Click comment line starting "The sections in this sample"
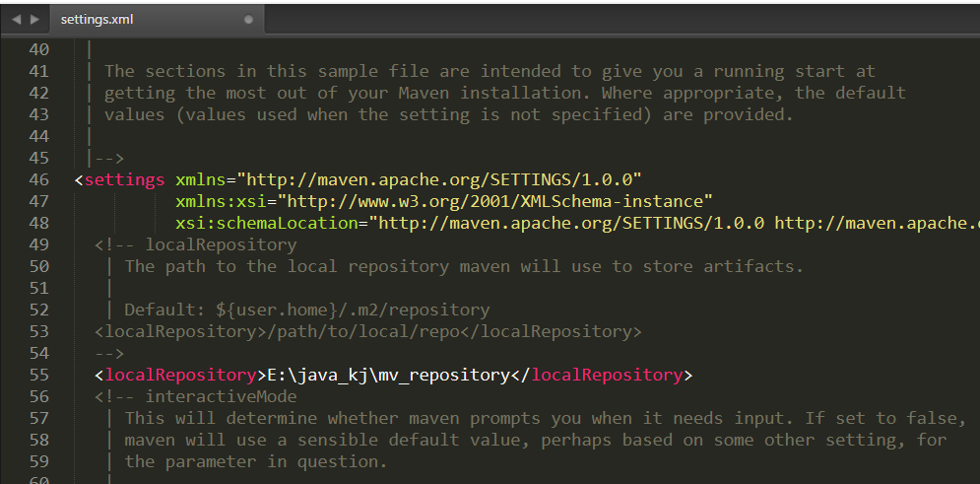 click(x=490, y=71)
